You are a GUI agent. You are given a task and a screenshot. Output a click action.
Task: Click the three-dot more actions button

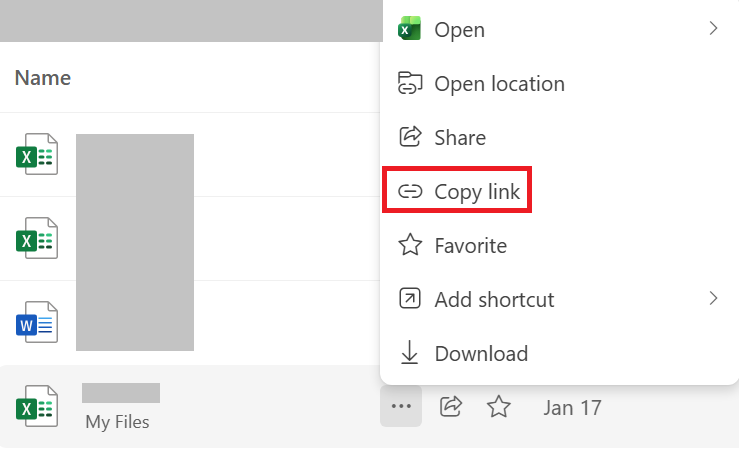tap(401, 406)
